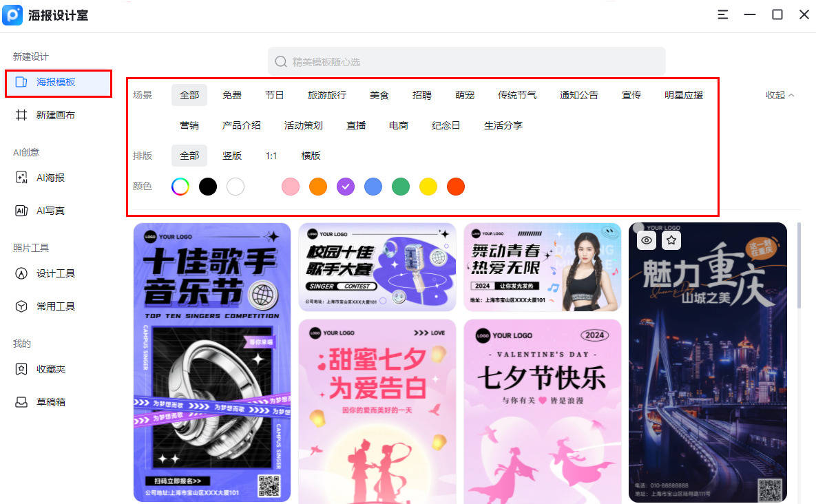Collapse filters with 收起 button

[780, 95]
